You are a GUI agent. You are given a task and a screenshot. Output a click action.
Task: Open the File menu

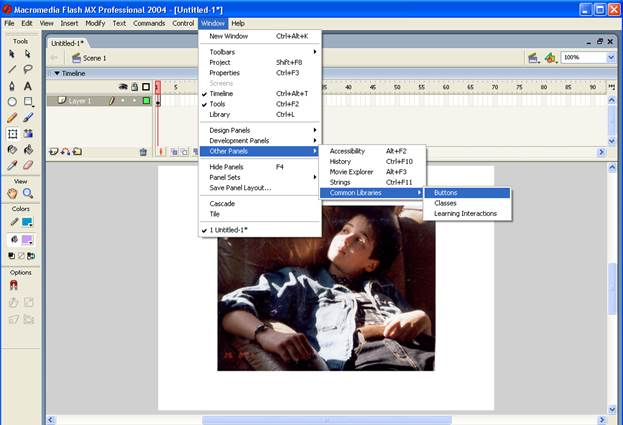(x=9, y=23)
